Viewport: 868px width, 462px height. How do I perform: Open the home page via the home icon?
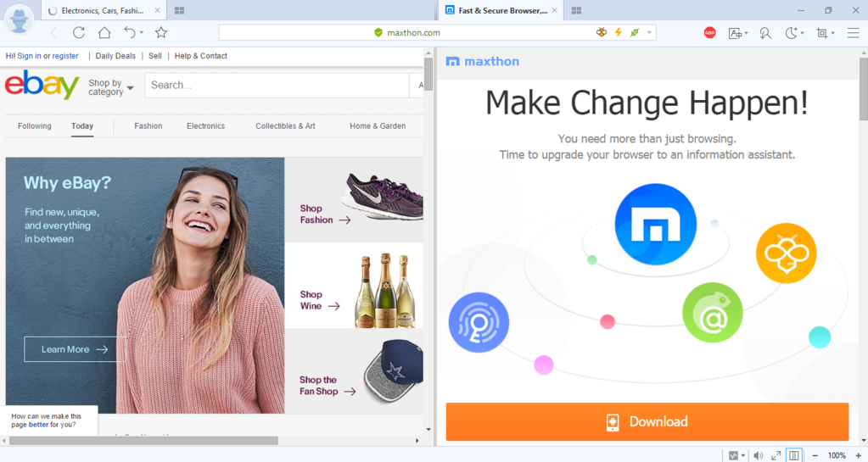click(104, 33)
